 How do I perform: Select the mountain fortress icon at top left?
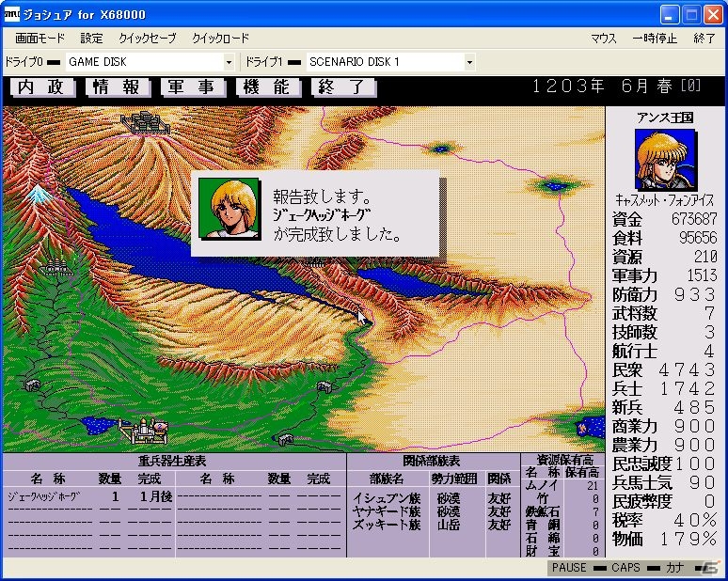click(145, 122)
